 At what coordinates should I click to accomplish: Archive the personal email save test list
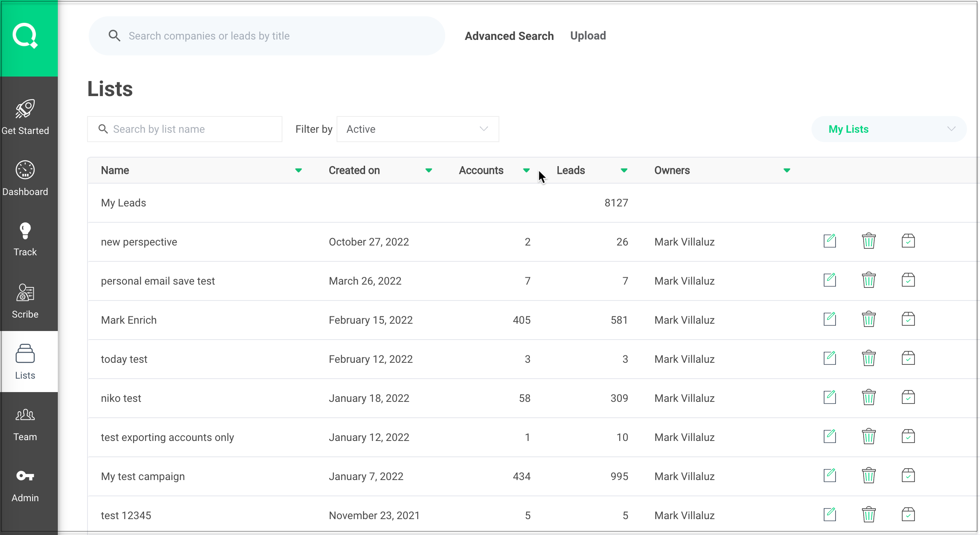(908, 280)
